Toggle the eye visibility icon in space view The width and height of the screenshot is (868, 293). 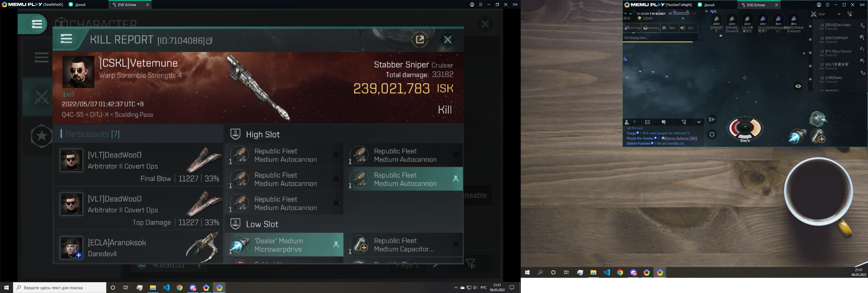(798, 86)
